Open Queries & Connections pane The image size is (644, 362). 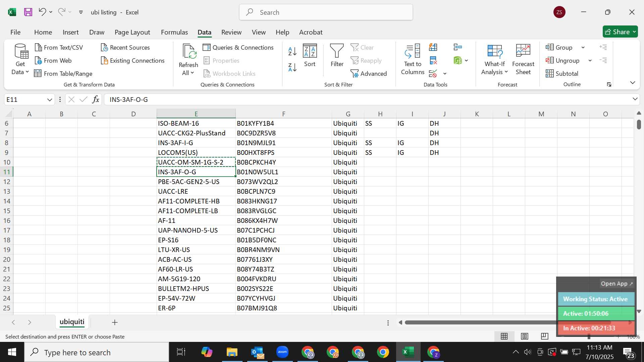pyautogui.click(x=238, y=48)
